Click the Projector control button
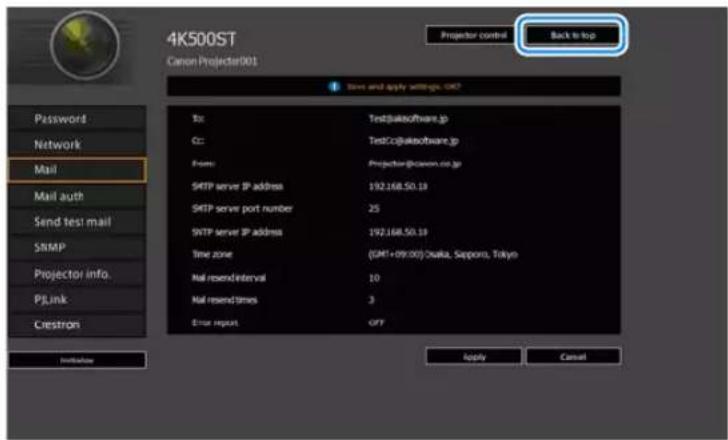This screenshot has width=728, height=440. pos(473,35)
